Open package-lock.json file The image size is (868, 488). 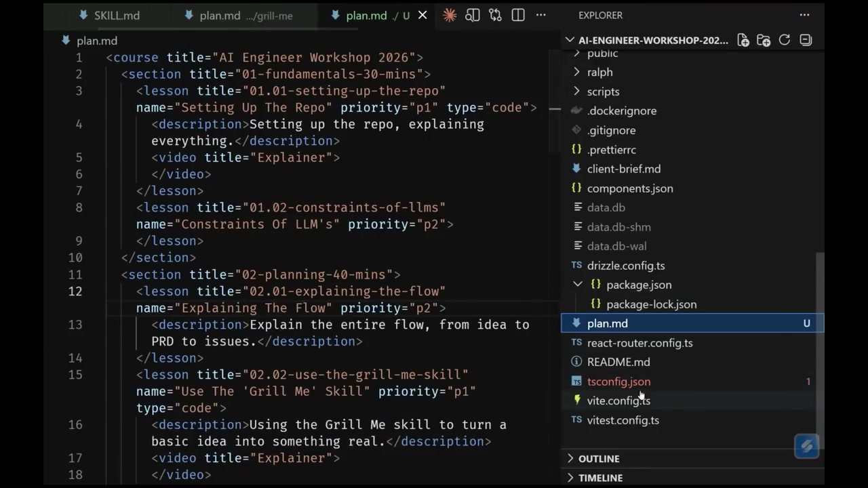coord(651,304)
